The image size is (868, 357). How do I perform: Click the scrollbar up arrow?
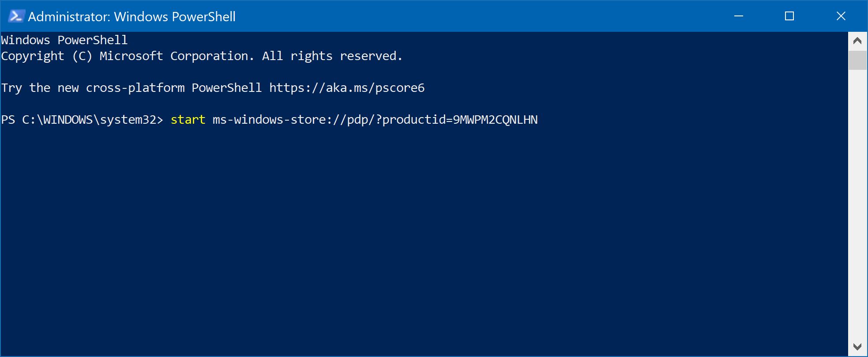[x=857, y=41]
